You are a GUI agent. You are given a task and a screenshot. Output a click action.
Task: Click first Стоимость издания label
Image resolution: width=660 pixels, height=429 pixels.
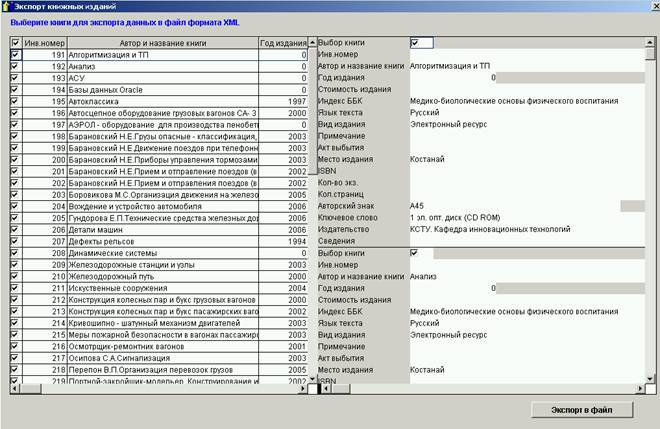coord(354,89)
